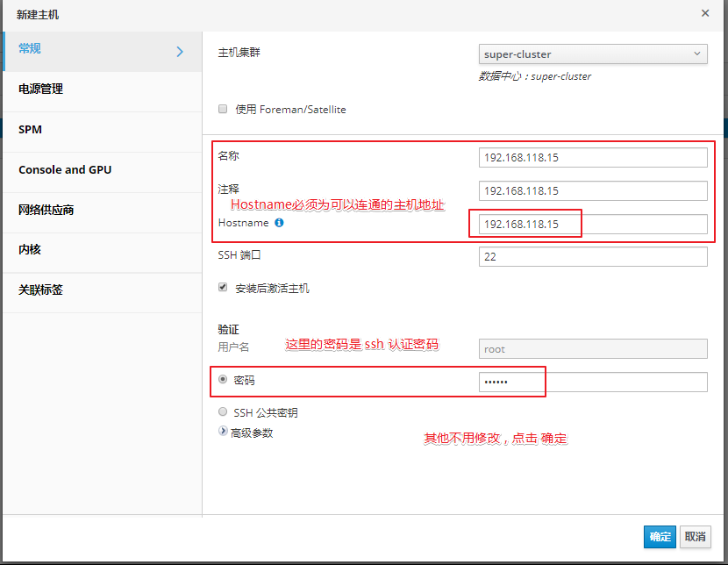Viewport: 728px width, 565px height.
Task: Click the 注释 input field
Action: 593,190
